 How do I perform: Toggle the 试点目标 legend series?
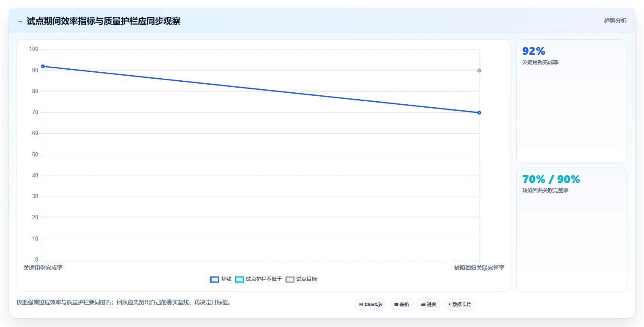[301, 279]
